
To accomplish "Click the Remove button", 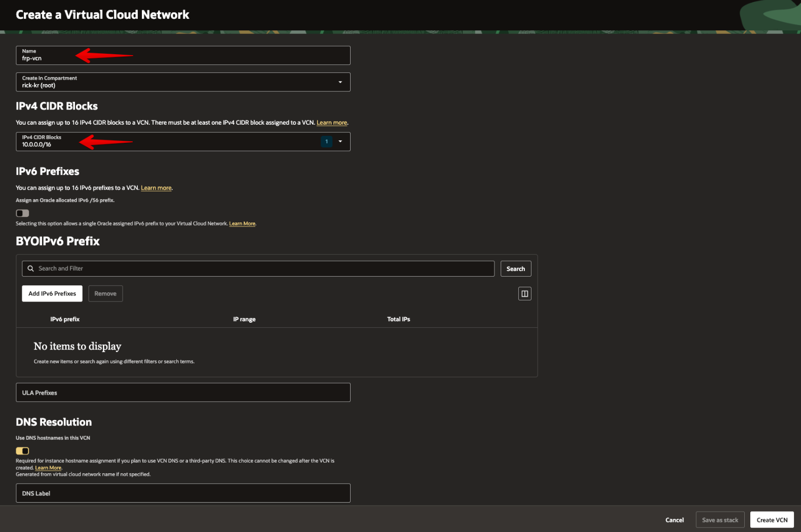I will pos(105,293).
